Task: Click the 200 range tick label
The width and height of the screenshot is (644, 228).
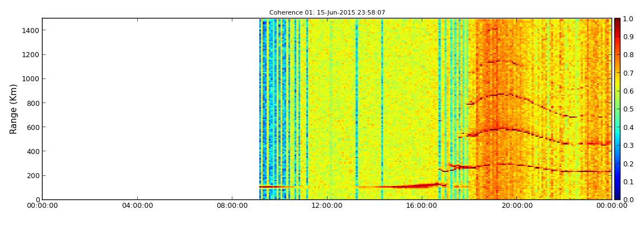Action: pyautogui.click(x=33, y=176)
